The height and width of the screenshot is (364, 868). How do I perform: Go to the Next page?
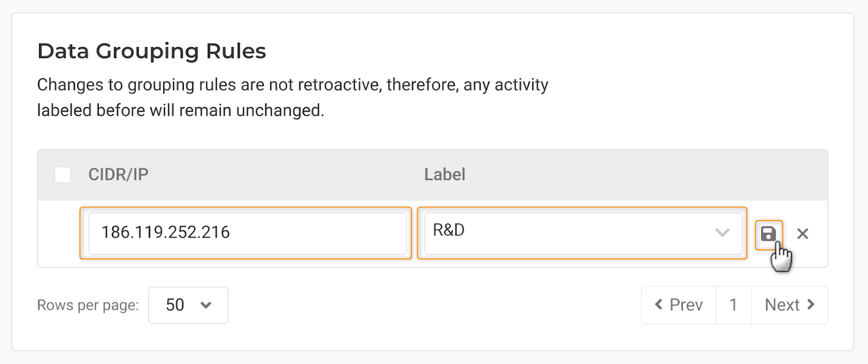[x=789, y=305]
